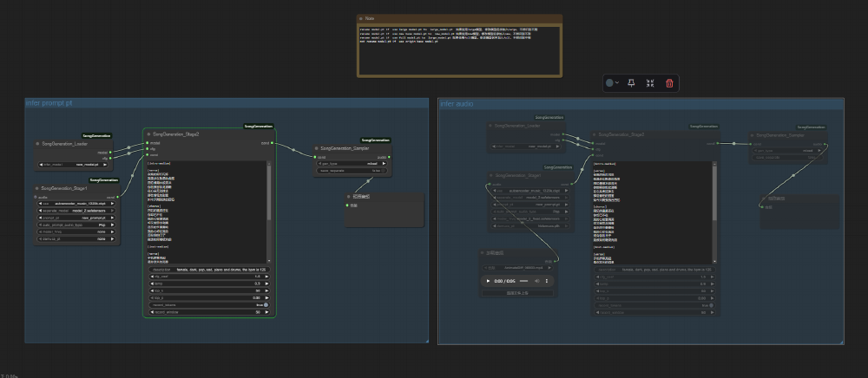Mute the audio player volume
This screenshot has height=378, width=868.
pyautogui.click(x=536, y=281)
